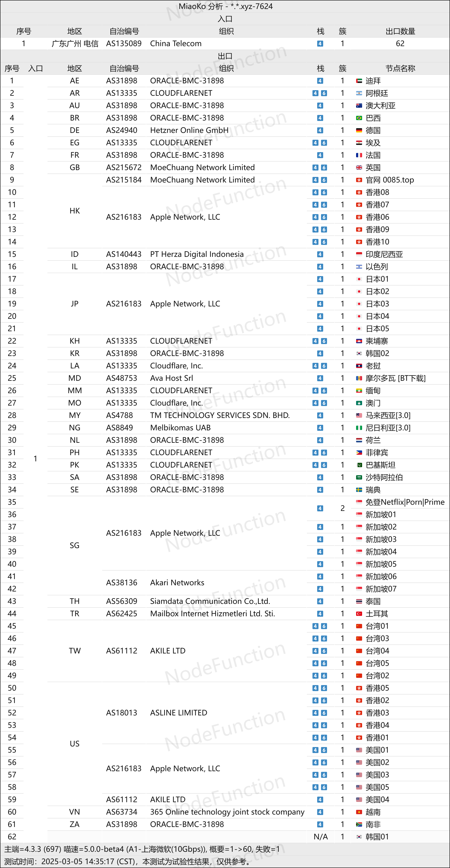Click 365 Online technology joint stock company

227,812
